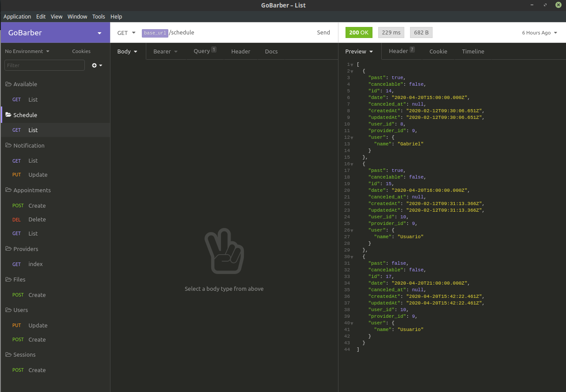
Task: Collapse JSON array at line 1
Action: (352, 65)
